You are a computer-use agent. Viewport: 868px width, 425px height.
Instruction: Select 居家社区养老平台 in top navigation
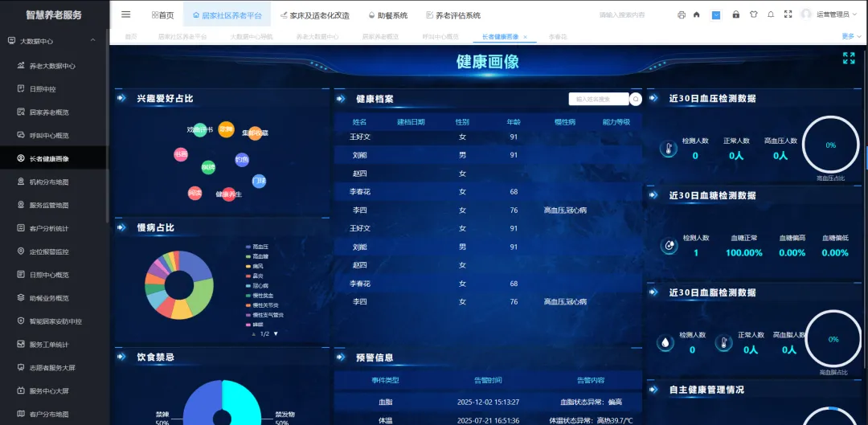pos(227,15)
